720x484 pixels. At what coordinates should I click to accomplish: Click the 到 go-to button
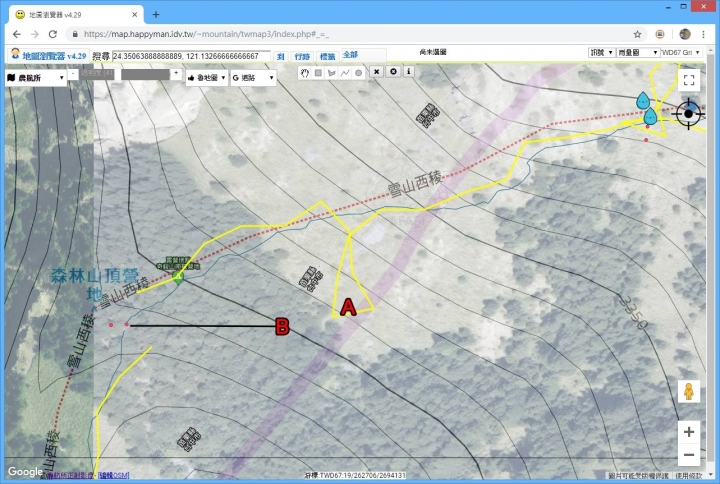(281, 56)
